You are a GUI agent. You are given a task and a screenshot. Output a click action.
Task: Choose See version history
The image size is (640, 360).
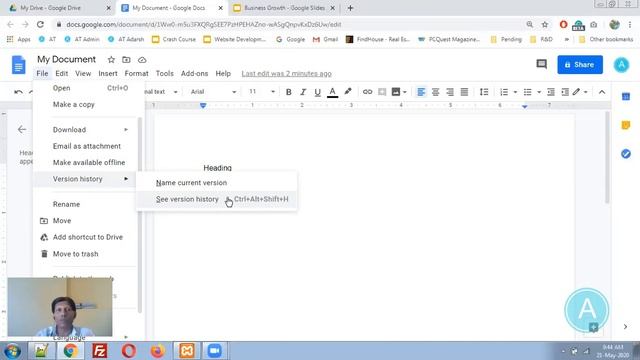(216, 199)
